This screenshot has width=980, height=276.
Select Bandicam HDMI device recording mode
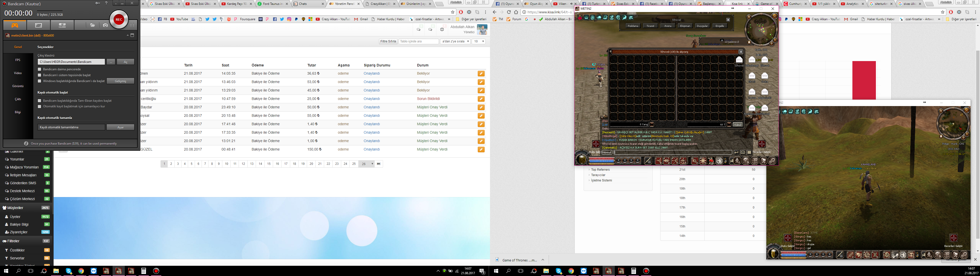click(62, 25)
